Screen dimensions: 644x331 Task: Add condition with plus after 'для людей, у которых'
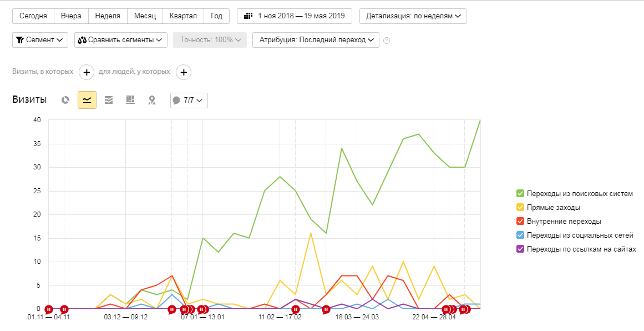[184, 72]
